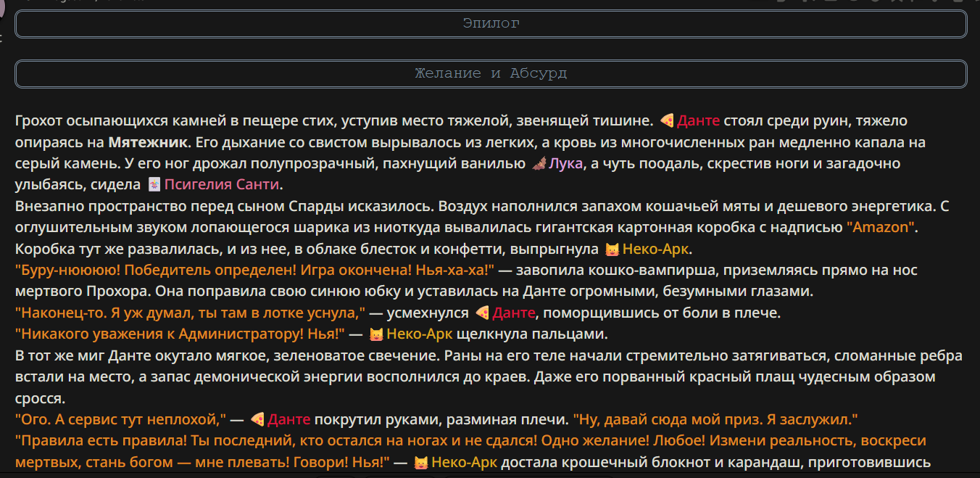
Task: Click the name "Данте" before "покрутил руками"
Action: click(289, 419)
